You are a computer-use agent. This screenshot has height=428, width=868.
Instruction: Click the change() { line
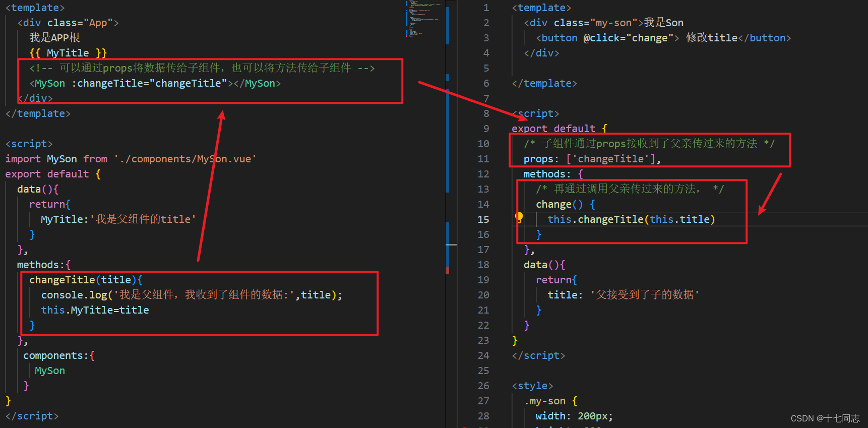point(566,204)
